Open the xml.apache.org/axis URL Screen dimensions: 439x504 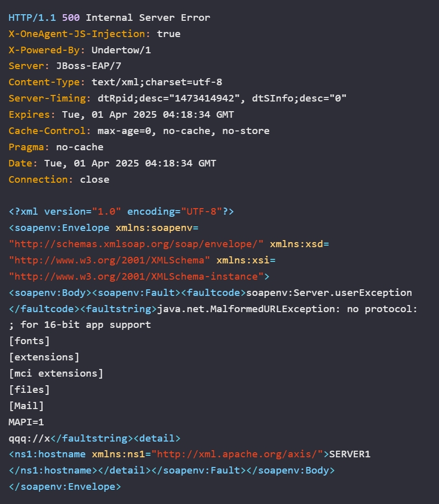coord(237,454)
